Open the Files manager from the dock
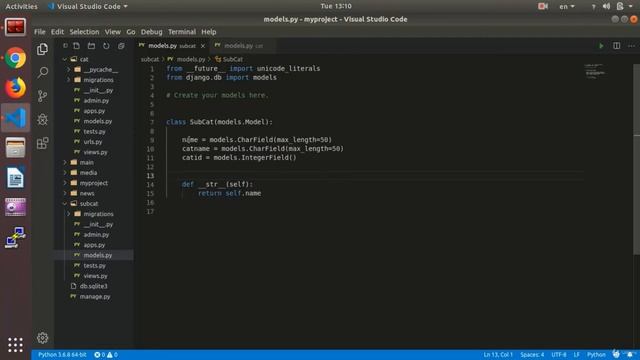This screenshot has width=640, height=360. tap(16, 148)
